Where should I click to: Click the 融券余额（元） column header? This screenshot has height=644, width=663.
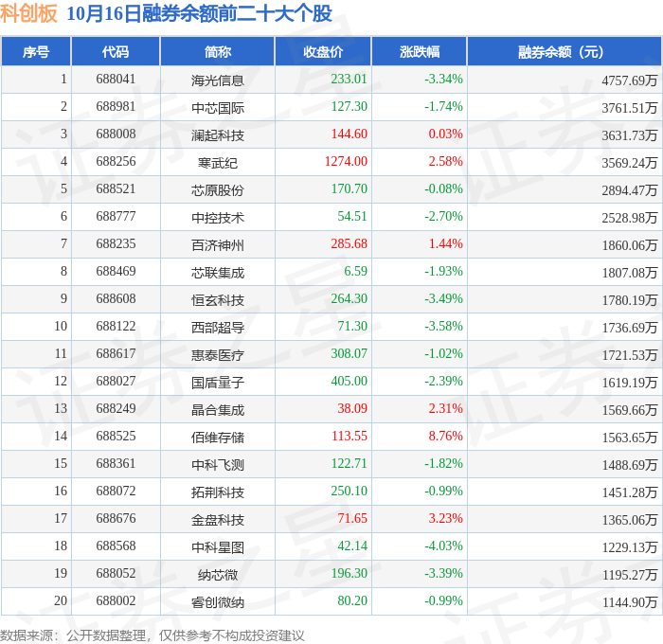pyautogui.click(x=564, y=51)
